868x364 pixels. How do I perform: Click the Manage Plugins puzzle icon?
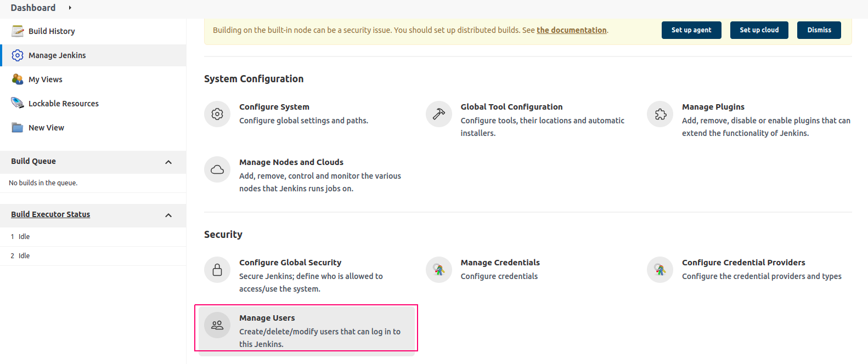[x=660, y=114]
